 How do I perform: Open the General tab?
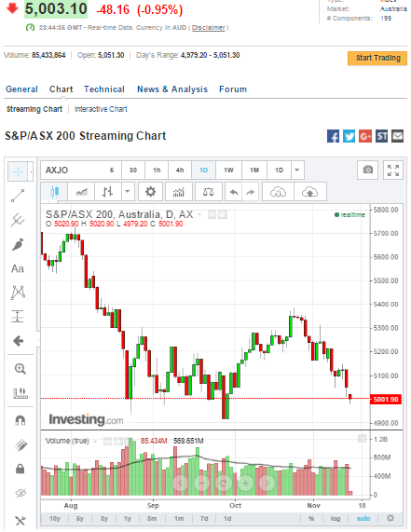point(21,89)
